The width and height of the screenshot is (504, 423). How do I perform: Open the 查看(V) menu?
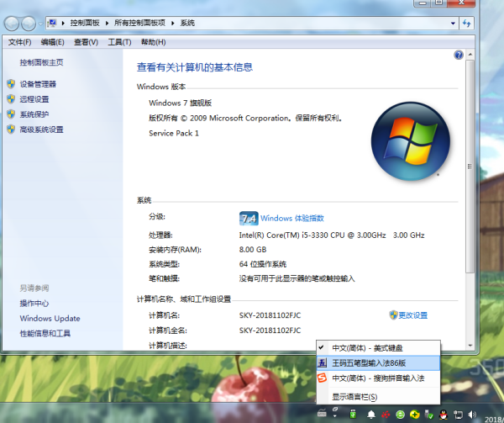point(86,42)
